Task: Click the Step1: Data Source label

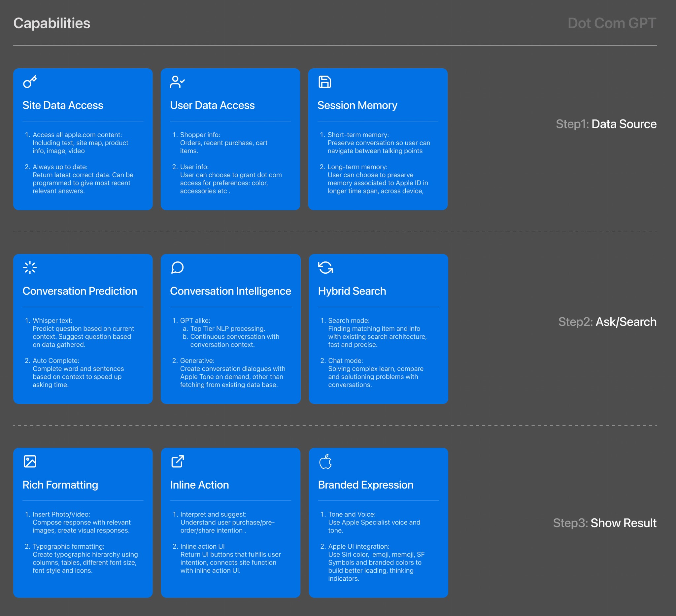Action: (606, 124)
